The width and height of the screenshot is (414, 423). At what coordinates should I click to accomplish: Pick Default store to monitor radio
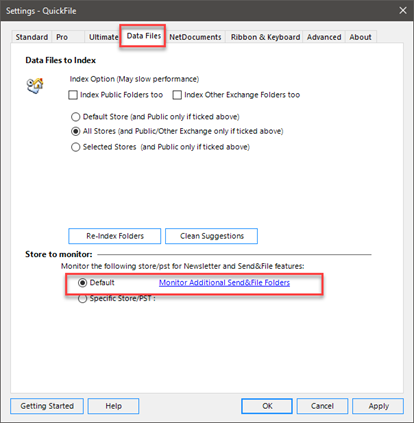tap(82, 283)
